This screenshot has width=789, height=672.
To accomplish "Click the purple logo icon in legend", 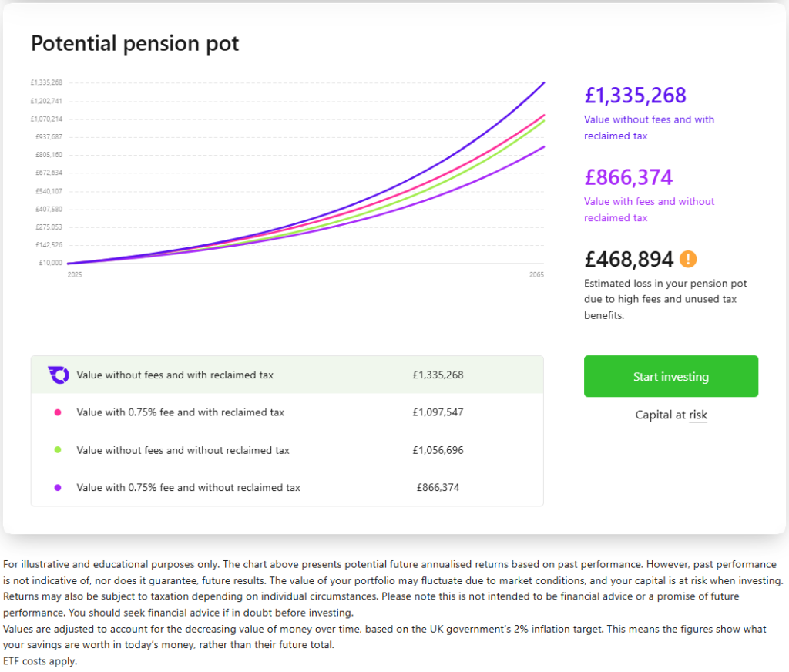I will click(58, 375).
